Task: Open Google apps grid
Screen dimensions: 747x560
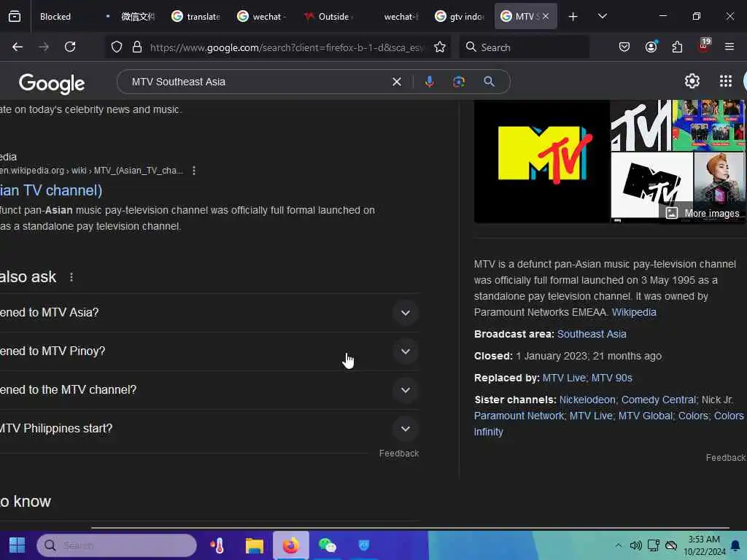Action: point(725,82)
